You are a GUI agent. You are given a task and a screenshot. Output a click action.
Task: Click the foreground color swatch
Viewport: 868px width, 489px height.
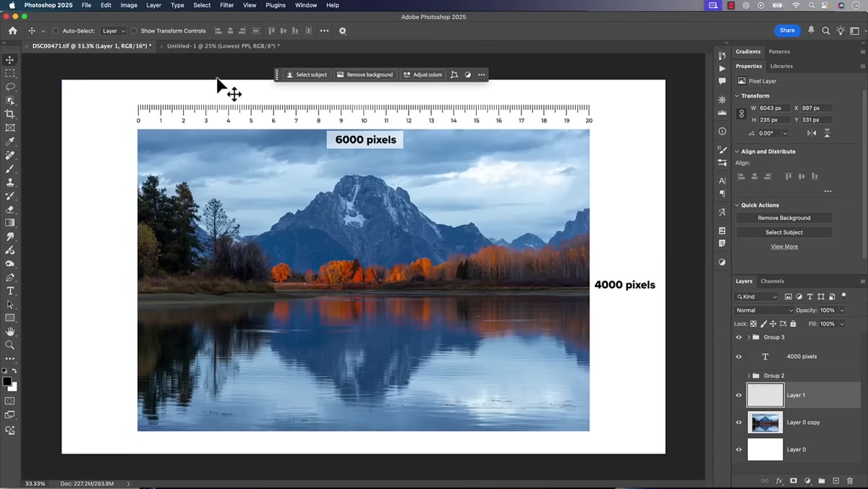coord(7,381)
